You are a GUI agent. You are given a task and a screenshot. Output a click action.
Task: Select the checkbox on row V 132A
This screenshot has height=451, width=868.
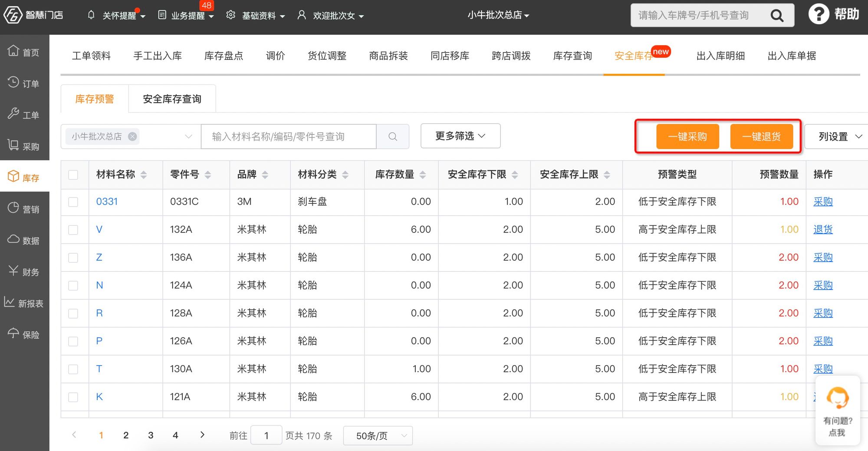coord(73,229)
